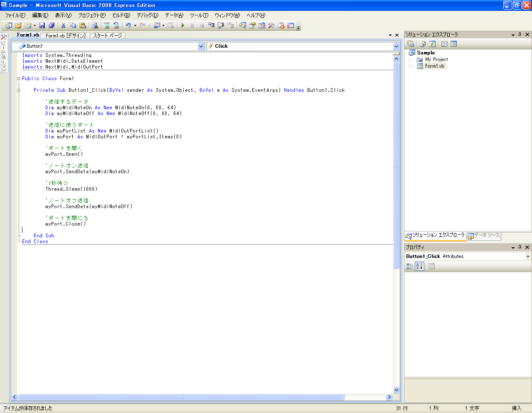Open View Designer via Solution Explorer icon
This screenshot has height=413, width=532.
coord(453,44)
